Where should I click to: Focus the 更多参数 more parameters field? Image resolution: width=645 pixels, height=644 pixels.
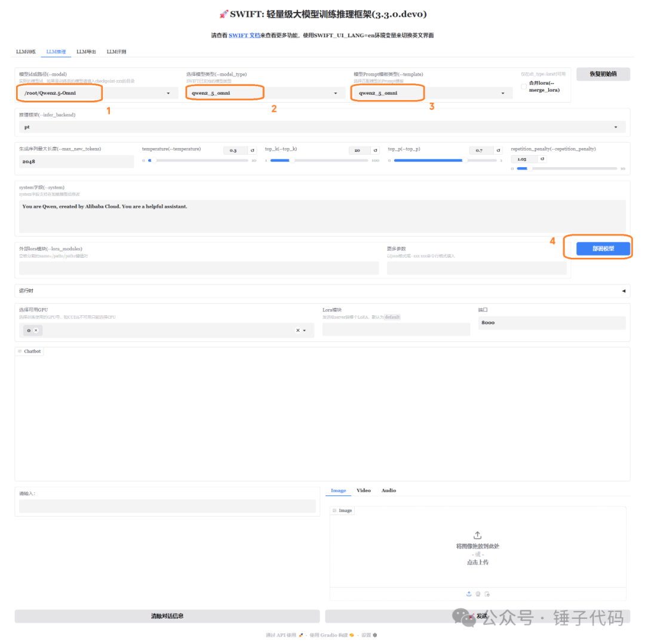coord(477,268)
